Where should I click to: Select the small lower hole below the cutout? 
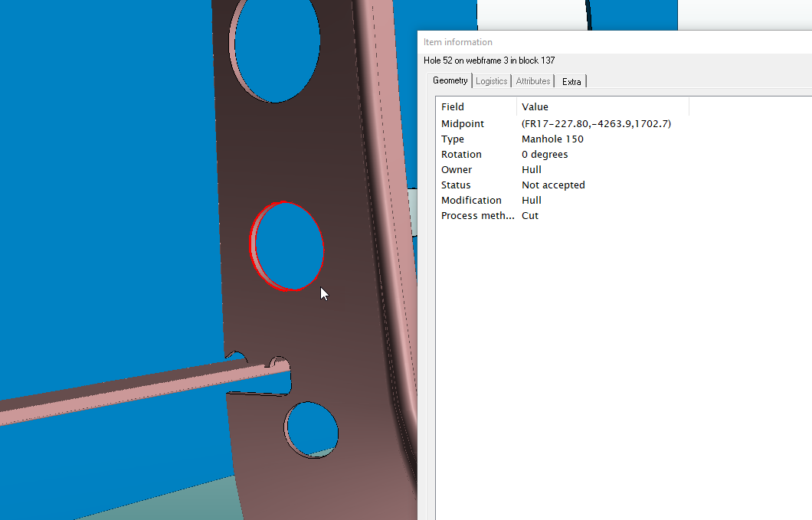point(313,429)
